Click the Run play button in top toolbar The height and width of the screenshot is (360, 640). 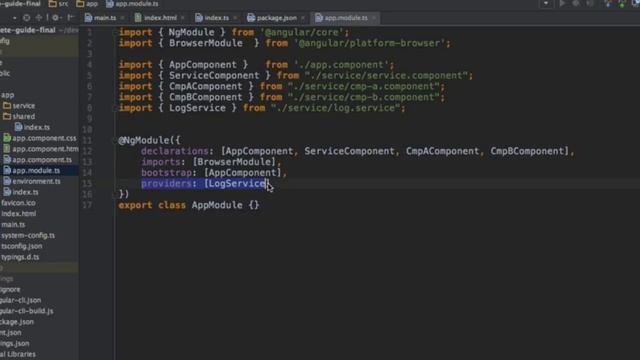(562, 4)
